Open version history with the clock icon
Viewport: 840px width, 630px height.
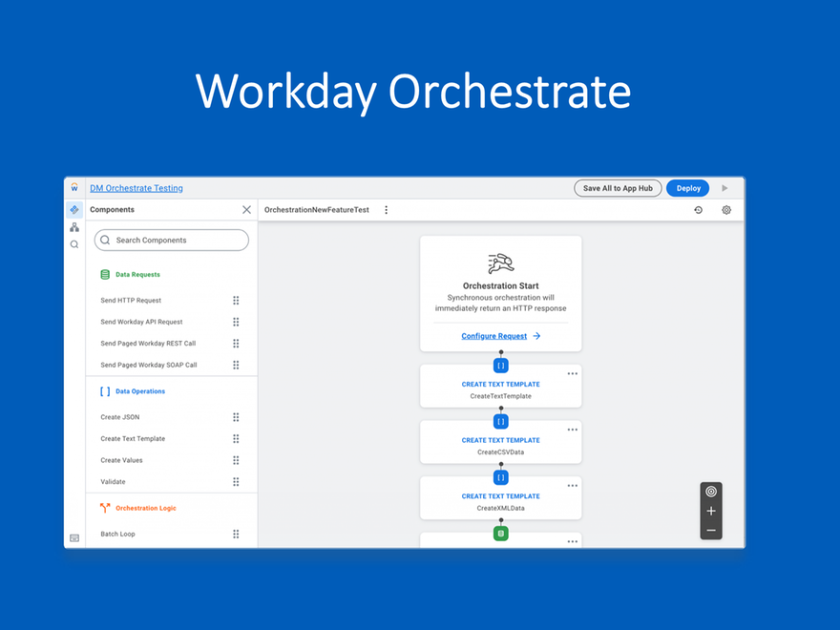(x=700, y=209)
